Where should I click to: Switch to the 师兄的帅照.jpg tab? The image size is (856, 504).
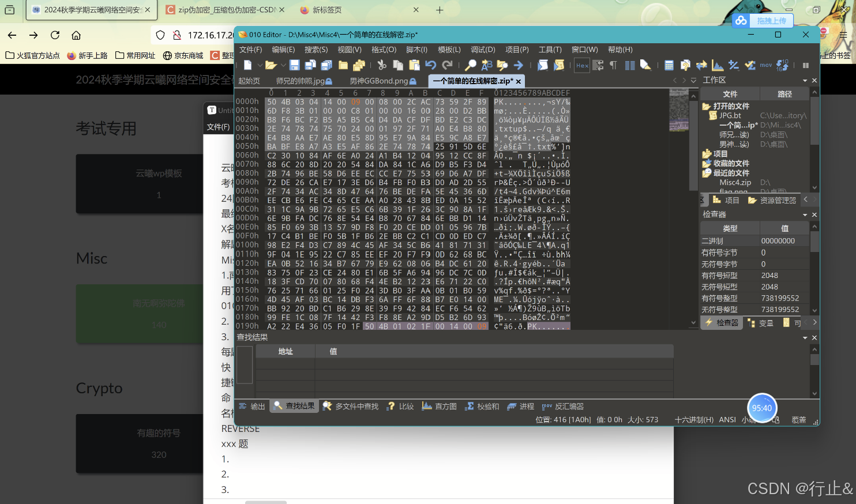point(305,81)
